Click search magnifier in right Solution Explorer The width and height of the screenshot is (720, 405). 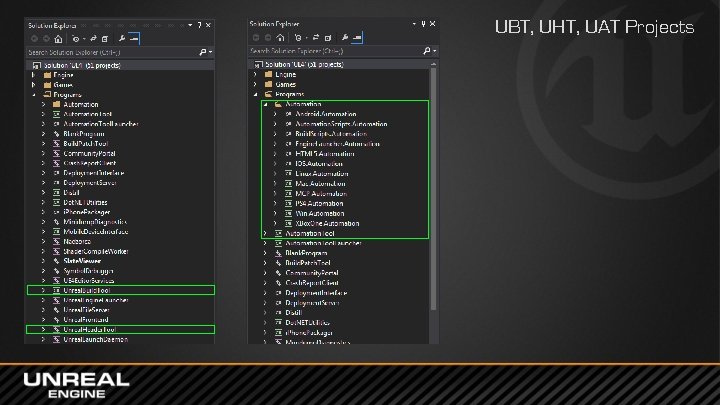[426, 51]
